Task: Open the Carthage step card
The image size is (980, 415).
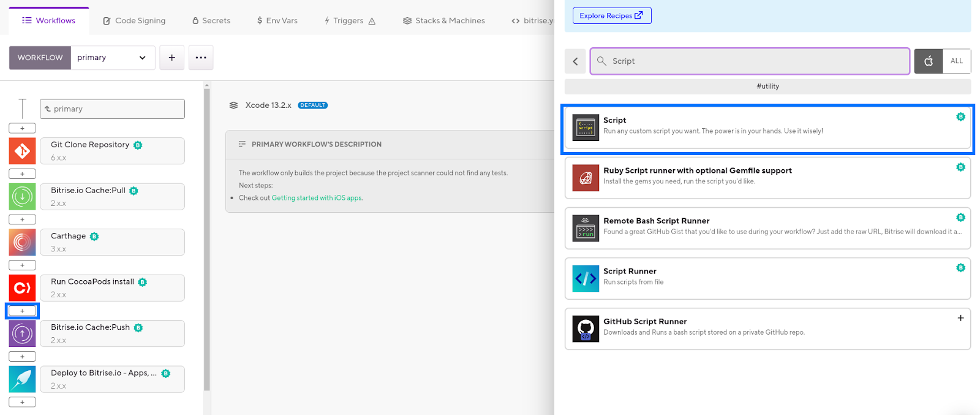Action: click(x=112, y=242)
